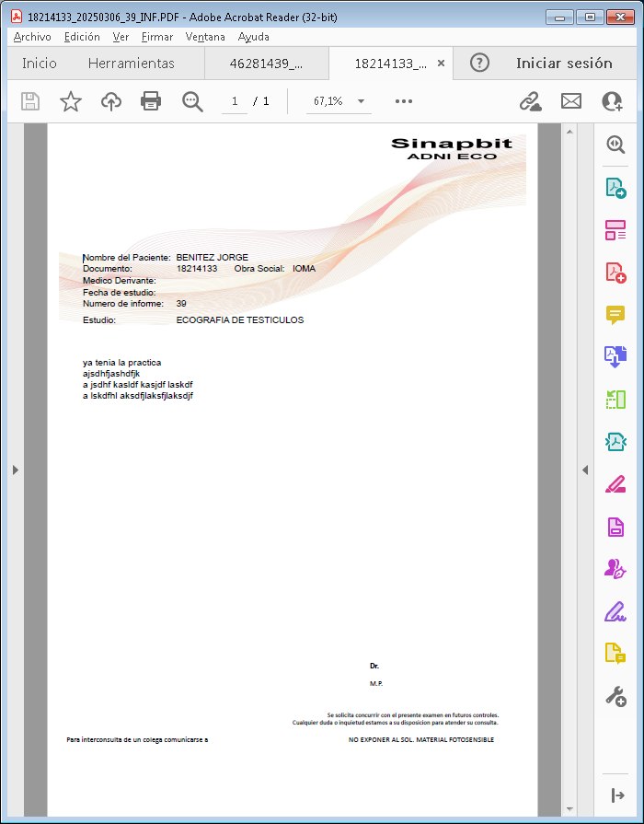The image size is (644, 824).
Task: Click the Print file icon
Action: click(151, 101)
